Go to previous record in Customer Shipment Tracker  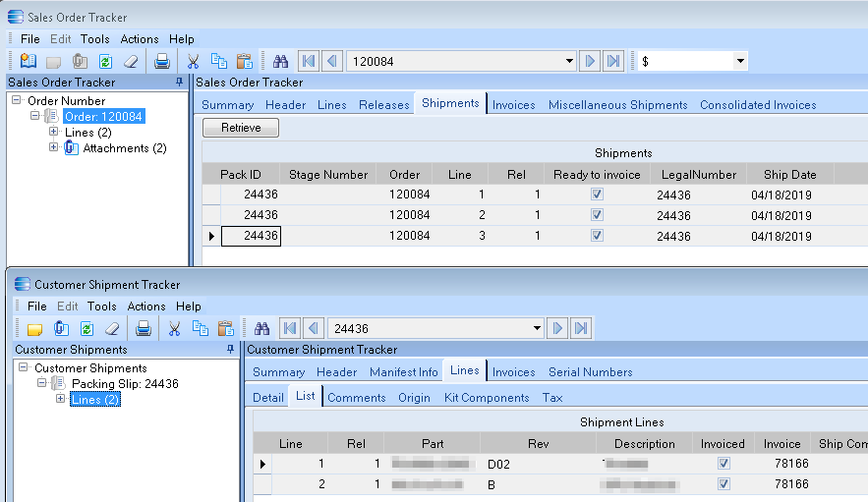313,328
